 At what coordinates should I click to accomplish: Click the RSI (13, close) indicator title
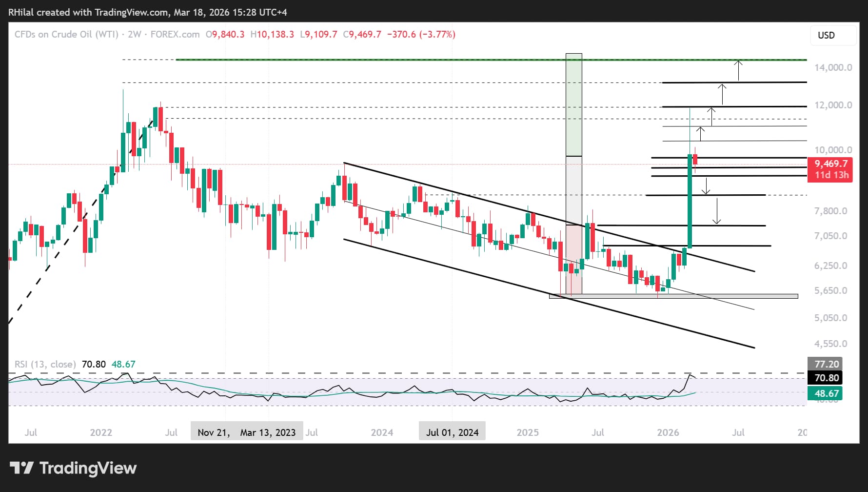pyautogui.click(x=45, y=364)
